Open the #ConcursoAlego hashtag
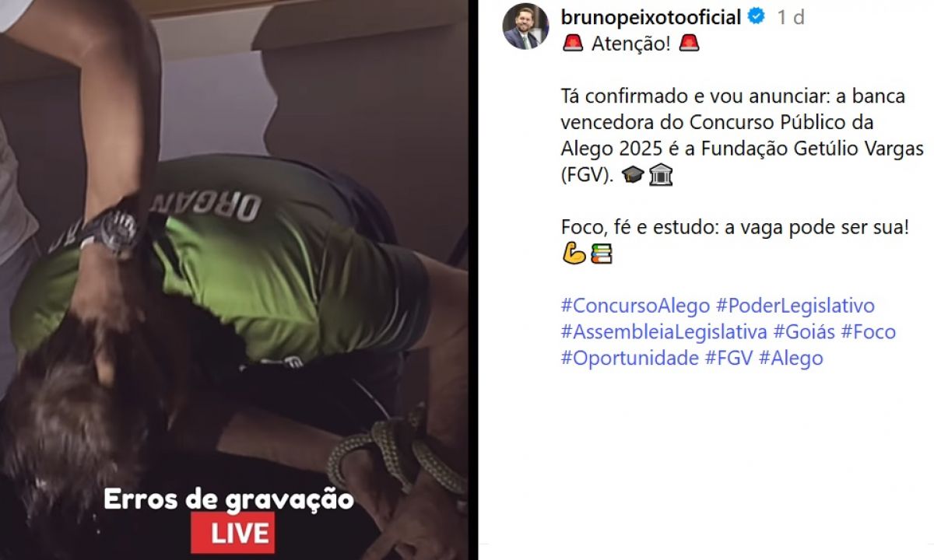The width and height of the screenshot is (934, 560). click(635, 306)
